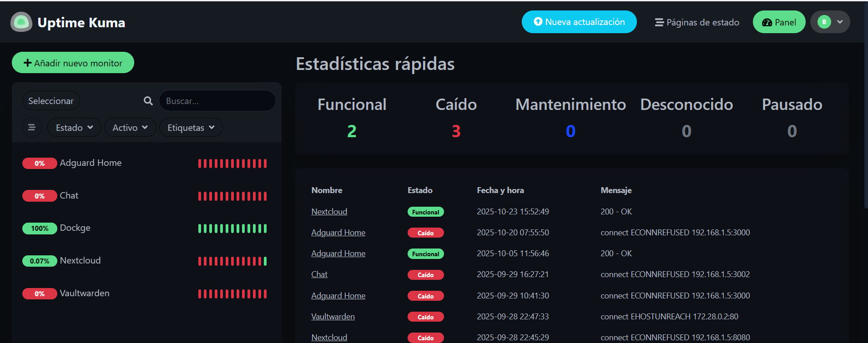Click the 0.07% uptime badge

pyautogui.click(x=40, y=261)
